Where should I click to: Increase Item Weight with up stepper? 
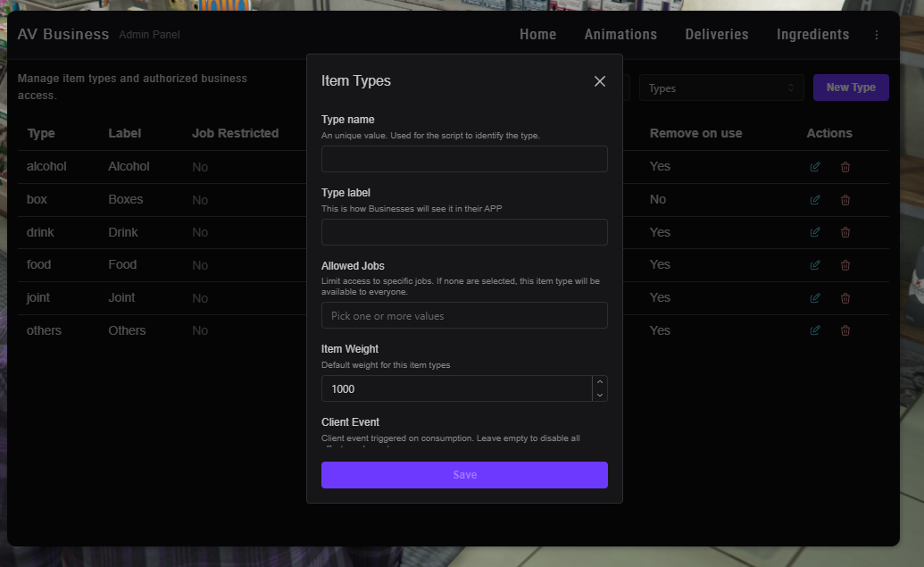click(x=600, y=382)
